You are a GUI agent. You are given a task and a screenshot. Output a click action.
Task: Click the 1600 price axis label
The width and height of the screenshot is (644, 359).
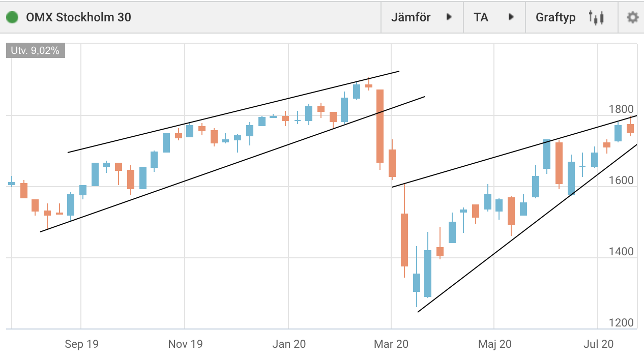(621, 181)
